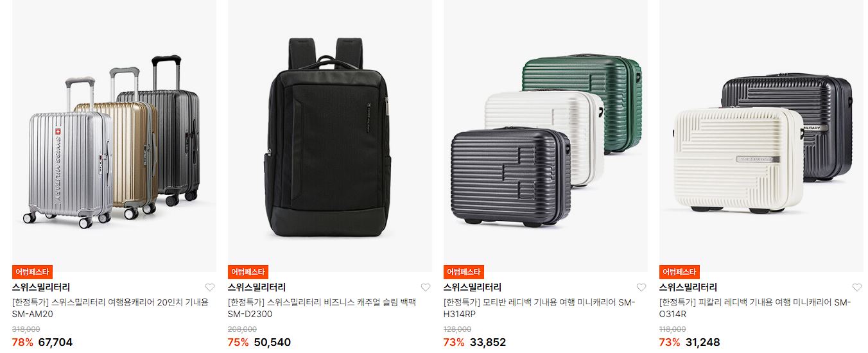Open 스위스밀리터리 brand link for the backpack
This screenshot has height=353, width=868.
257,288
